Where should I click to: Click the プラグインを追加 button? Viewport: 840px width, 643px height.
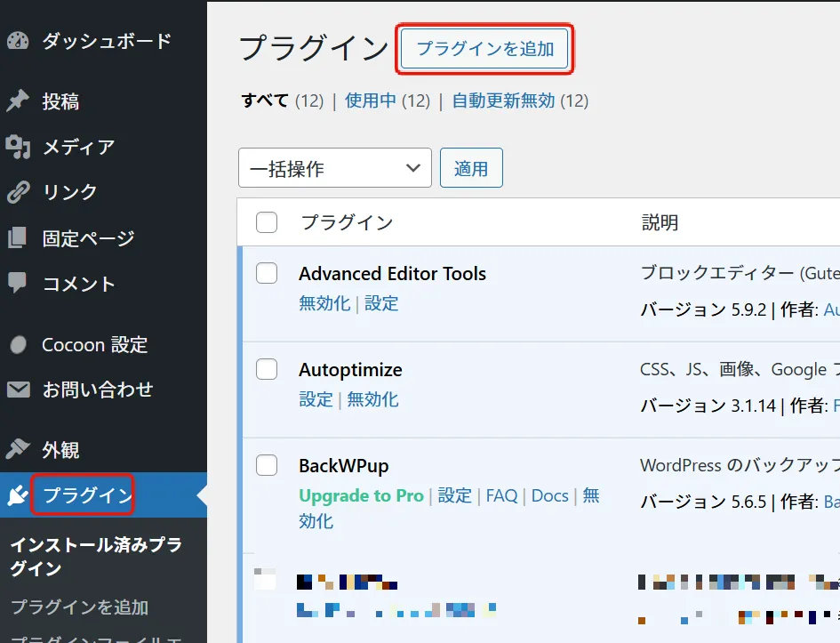tap(484, 50)
